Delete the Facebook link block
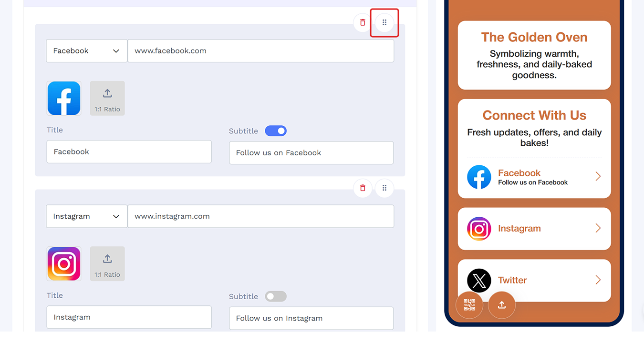The width and height of the screenshot is (644, 343). tap(363, 22)
